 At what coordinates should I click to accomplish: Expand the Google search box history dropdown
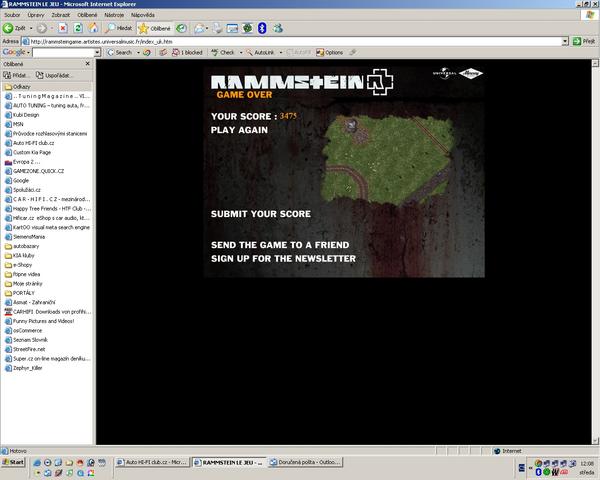[97, 52]
